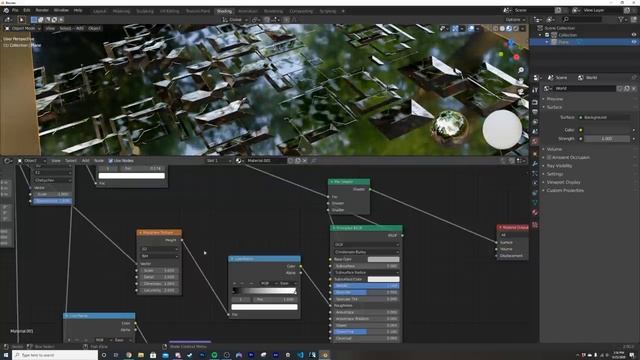The image size is (640, 360).
Task: Open node editor Node menu
Action: tap(99, 161)
